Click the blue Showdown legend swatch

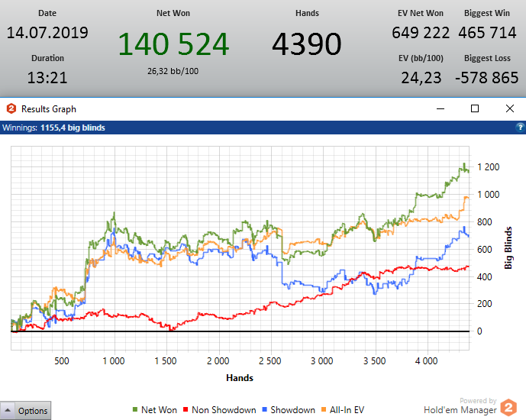264,409
